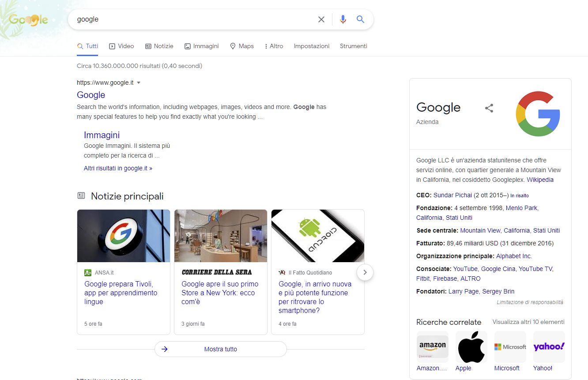Open the Wikipedia link in the description
The height and width of the screenshot is (380, 588).
point(540,180)
